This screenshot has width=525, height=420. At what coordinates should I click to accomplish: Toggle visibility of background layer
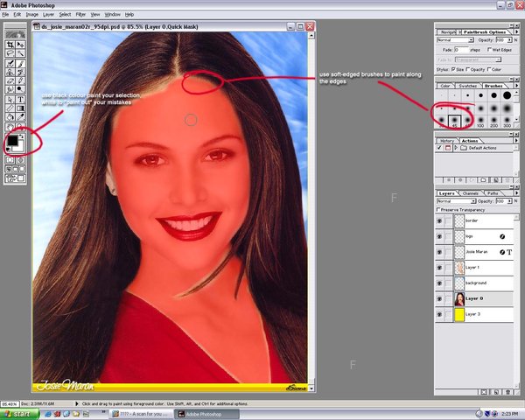[439, 283]
